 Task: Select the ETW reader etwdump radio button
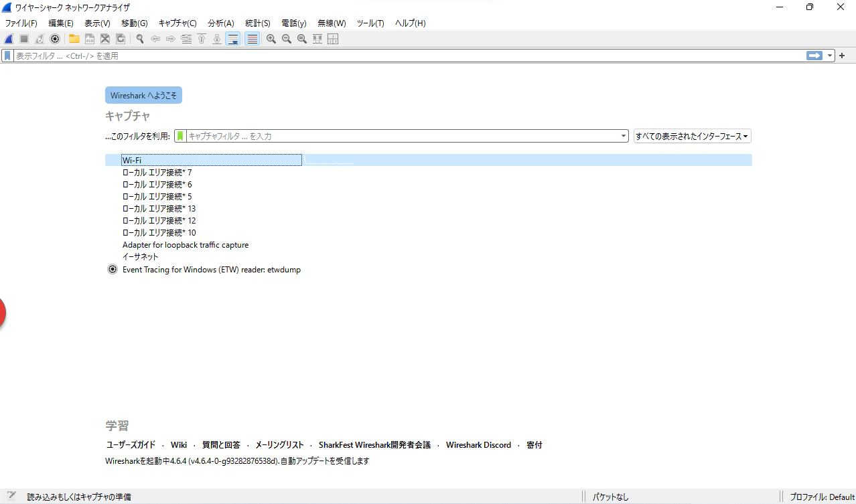[x=112, y=269]
